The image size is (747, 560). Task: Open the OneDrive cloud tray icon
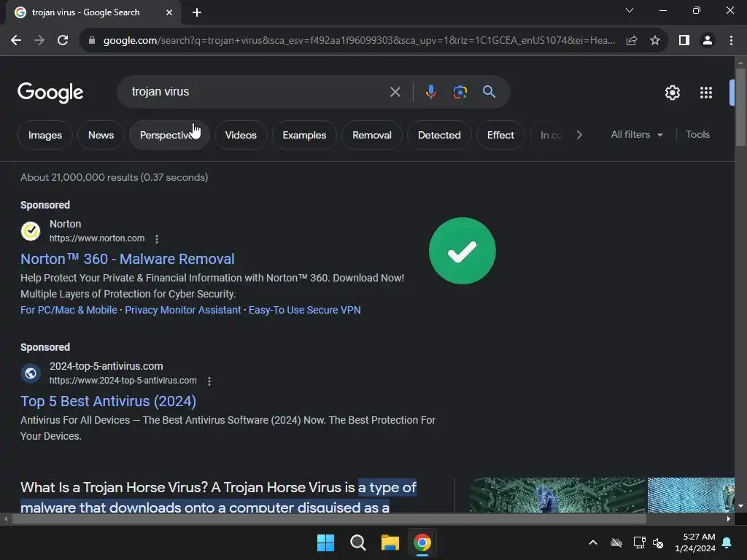click(x=616, y=542)
